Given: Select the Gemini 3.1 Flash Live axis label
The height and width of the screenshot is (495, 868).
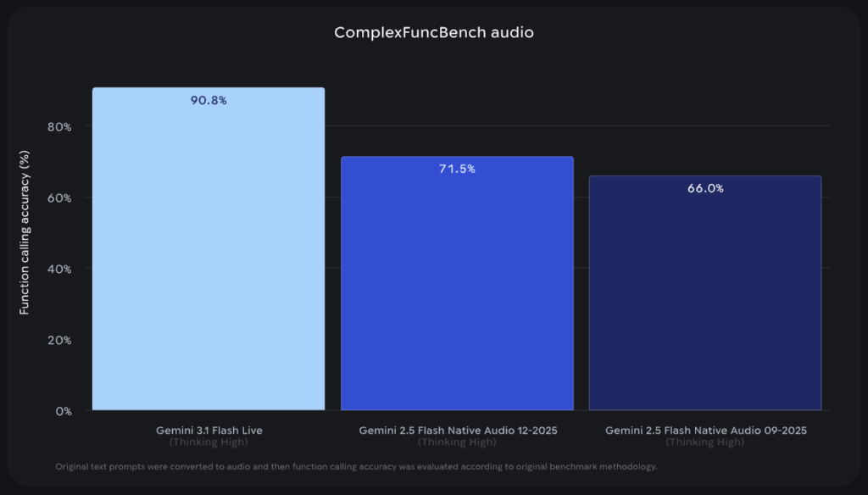Looking at the screenshot, I should [x=209, y=431].
